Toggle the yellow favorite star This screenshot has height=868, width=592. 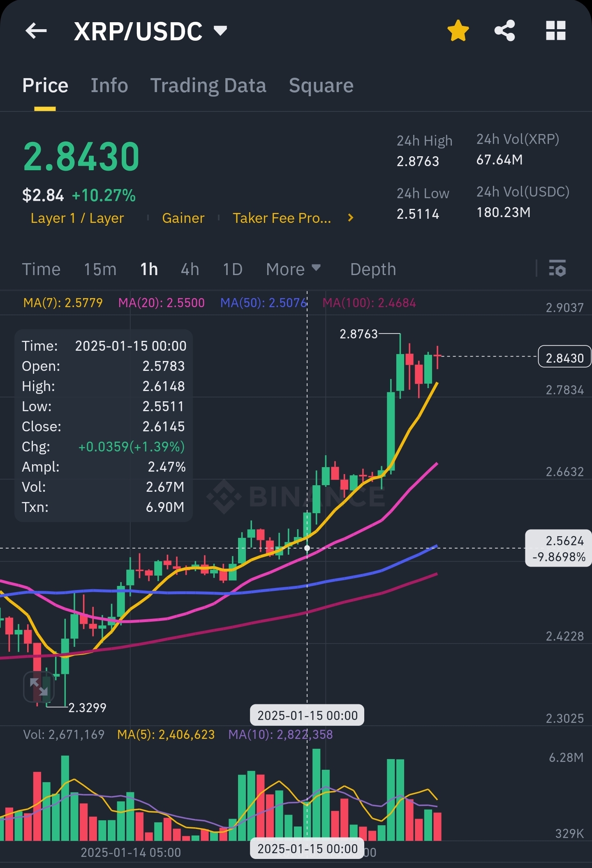coord(458,31)
